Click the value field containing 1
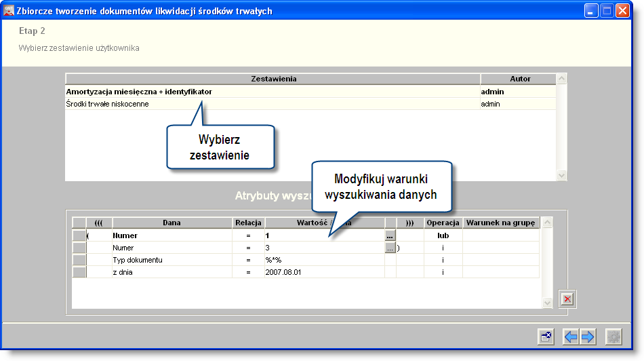644x361 pixels. click(x=325, y=235)
